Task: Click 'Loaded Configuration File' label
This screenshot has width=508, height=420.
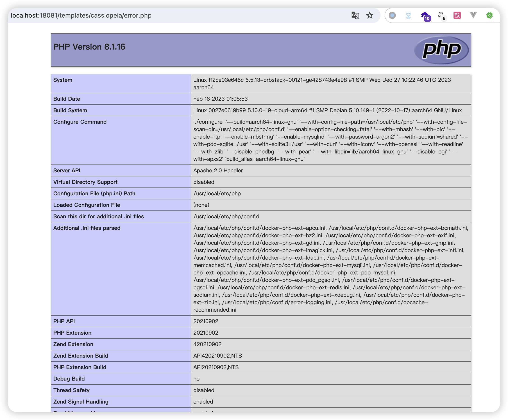Action: [x=86, y=205]
